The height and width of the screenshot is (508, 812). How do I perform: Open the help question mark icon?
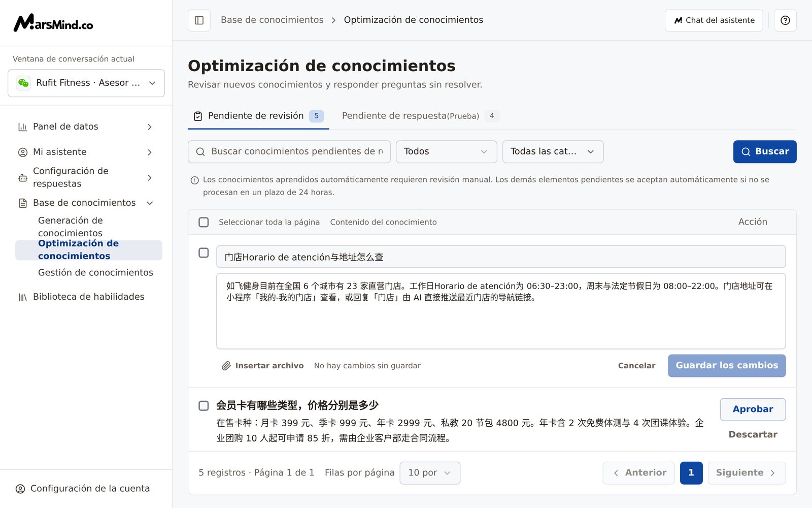pyautogui.click(x=785, y=20)
